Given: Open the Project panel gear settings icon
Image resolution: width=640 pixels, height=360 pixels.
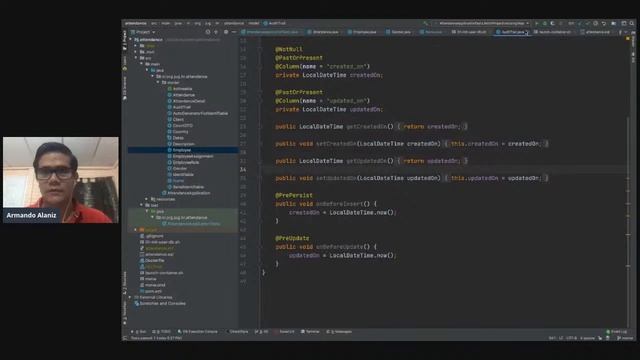Looking at the screenshot, I should coord(226,32).
